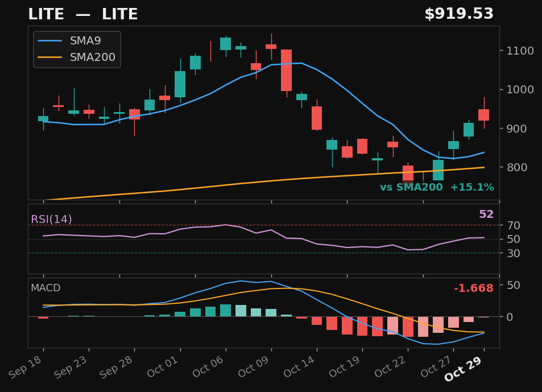The height and width of the screenshot is (392, 542).
Task: Click the Oct 27 date label
Action: (436, 366)
